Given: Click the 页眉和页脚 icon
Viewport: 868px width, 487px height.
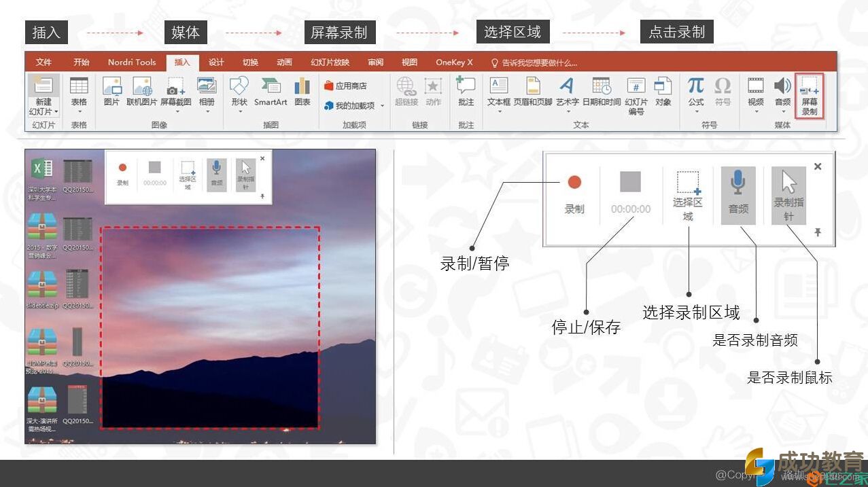Looking at the screenshot, I should coord(533,92).
